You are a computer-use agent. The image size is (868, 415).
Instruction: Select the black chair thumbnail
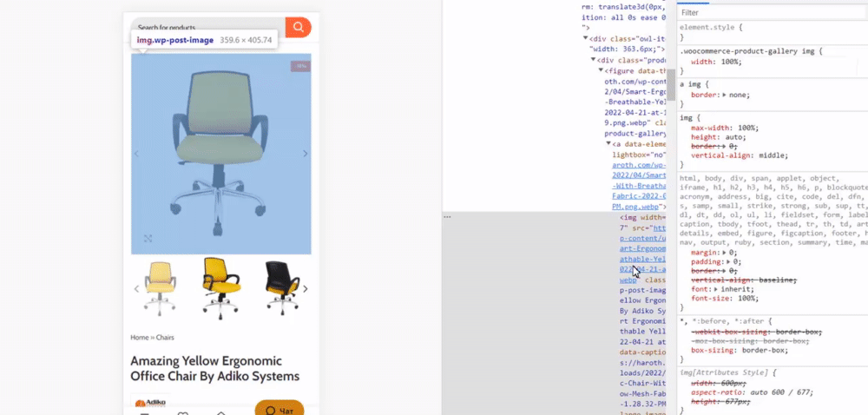[x=282, y=288]
